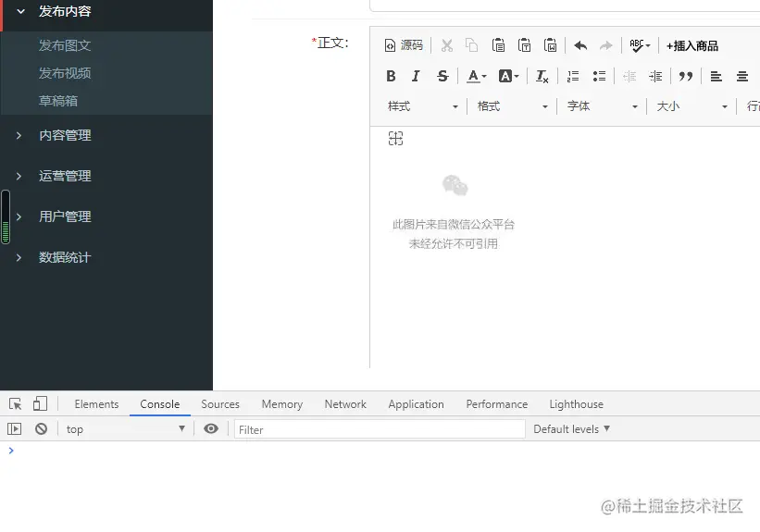The width and height of the screenshot is (760, 532).
Task: Insert a bulleted list
Action: [599, 76]
